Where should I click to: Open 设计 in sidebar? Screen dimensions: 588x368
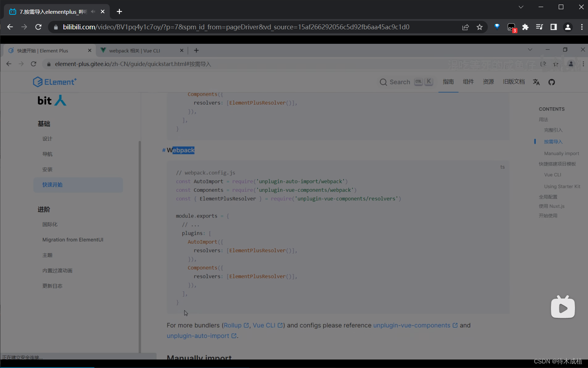[47, 139]
